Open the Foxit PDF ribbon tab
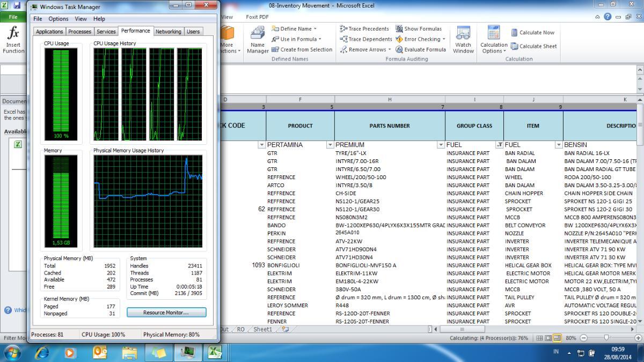This screenshot has width=644, height=362. [x=257, y=17]
